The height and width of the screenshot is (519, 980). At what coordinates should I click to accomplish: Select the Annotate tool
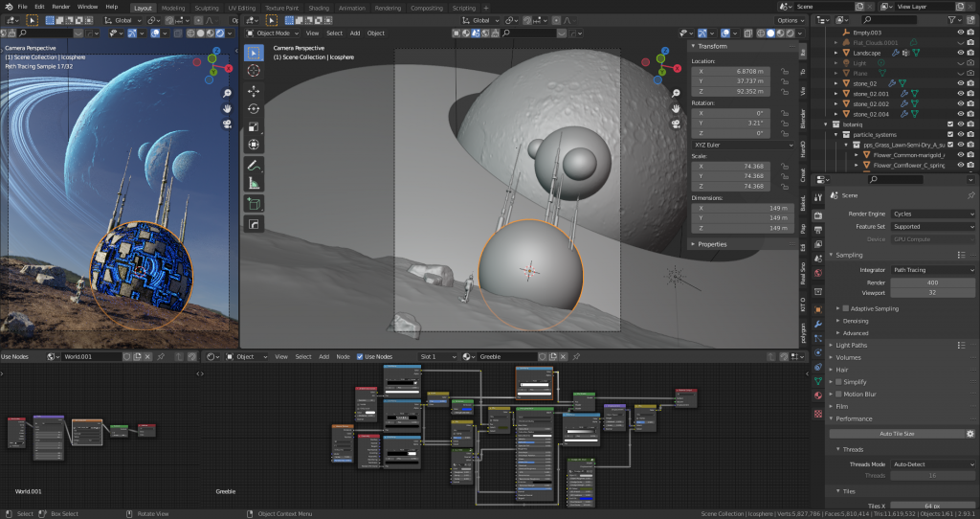[x=254, y=165]
